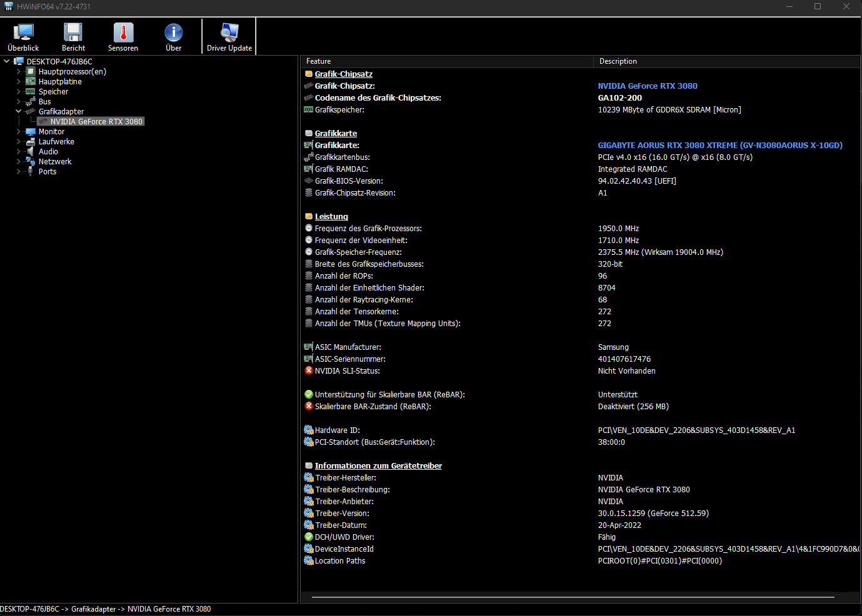862x616 pixels.
Task: Expand the Bus tree node
Action: 18,102
